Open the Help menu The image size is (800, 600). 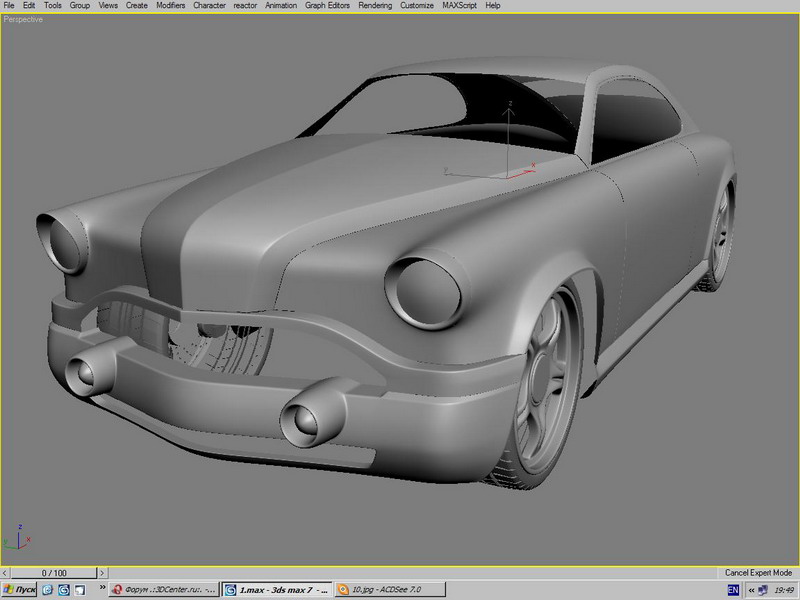[492, 6]
